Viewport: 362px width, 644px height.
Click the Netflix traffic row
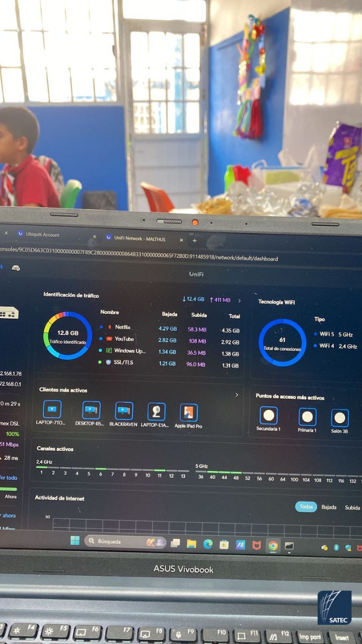pyautogui.click(x=122, y=327)
